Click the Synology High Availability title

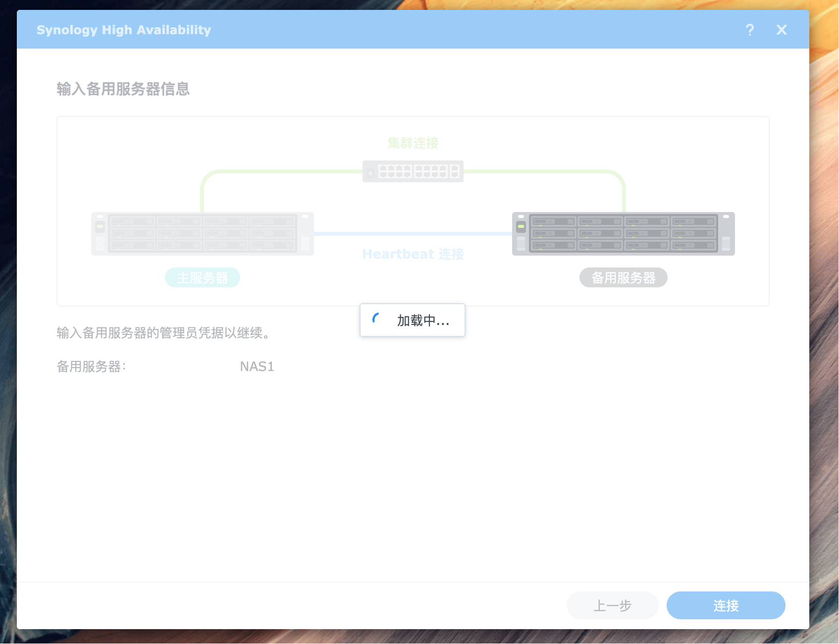coord(124,30)
